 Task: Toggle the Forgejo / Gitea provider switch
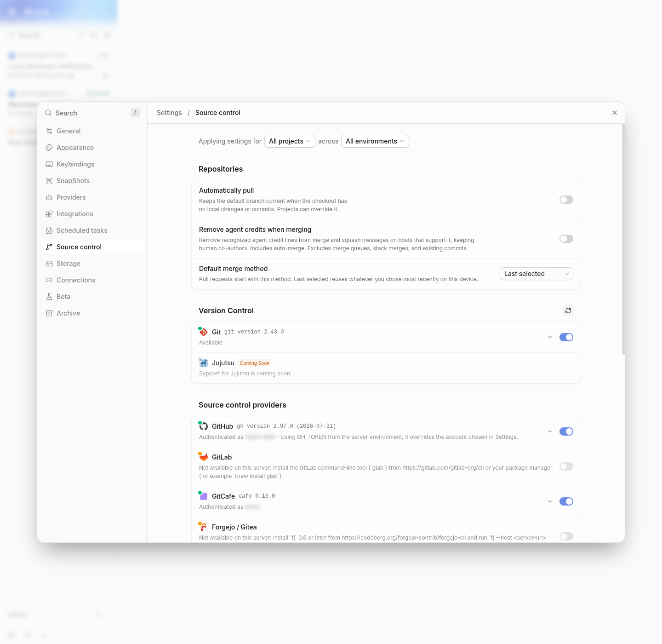tap(566, 536)
